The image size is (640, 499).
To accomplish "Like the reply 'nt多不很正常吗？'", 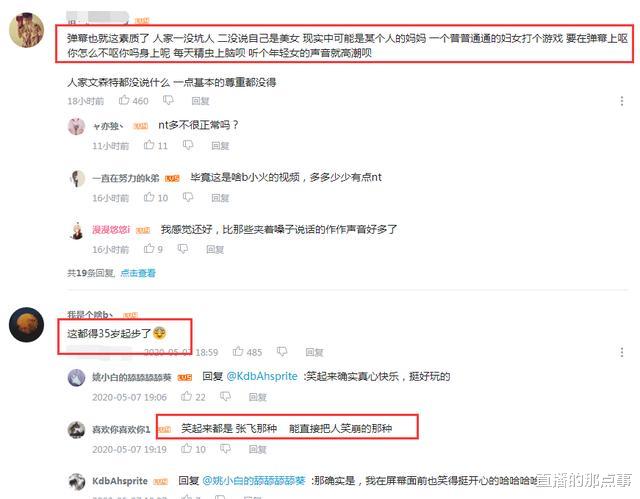I will [x=149, y=145].
